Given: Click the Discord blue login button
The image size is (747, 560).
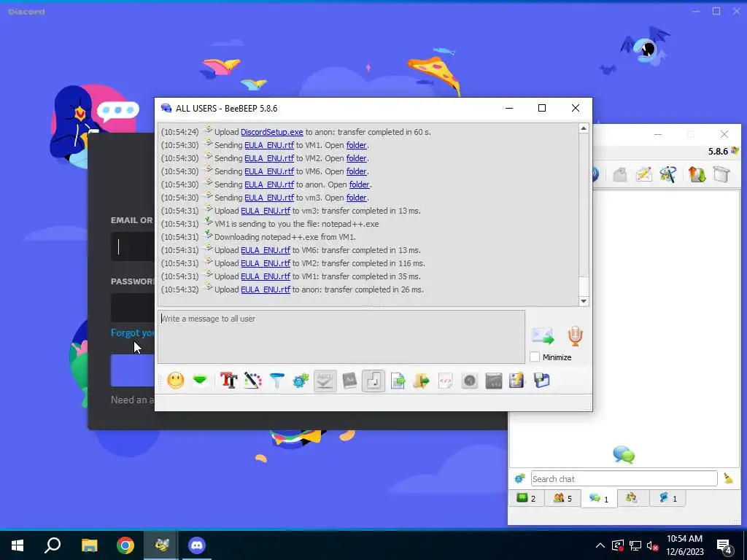Looking at the screenshot, I should point(133,370).
